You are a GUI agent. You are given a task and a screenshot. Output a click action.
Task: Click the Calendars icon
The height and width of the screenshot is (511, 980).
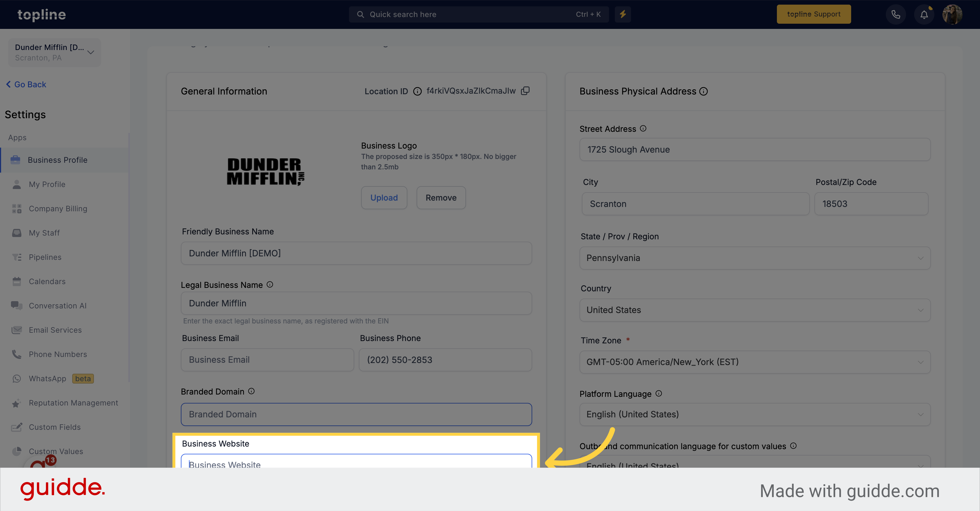17,282
